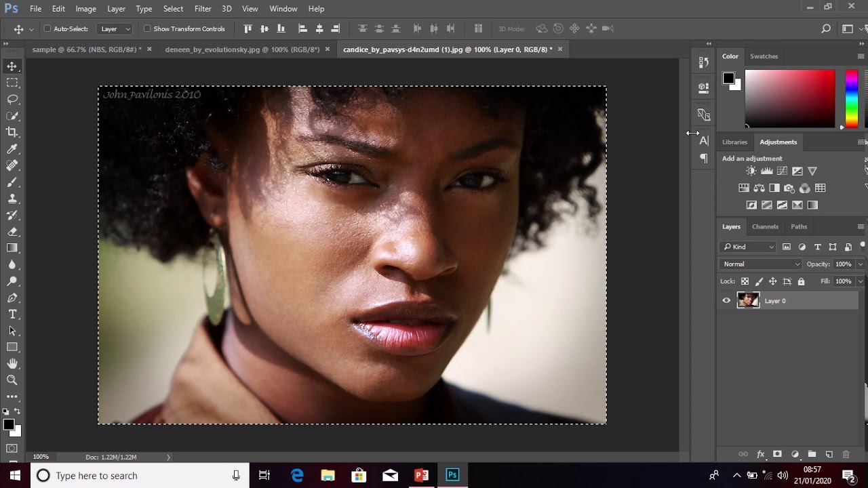This screenshot has width=868, height=488.
Task: Click the foreground color swatch in Color panel
Action: [728, 79]
